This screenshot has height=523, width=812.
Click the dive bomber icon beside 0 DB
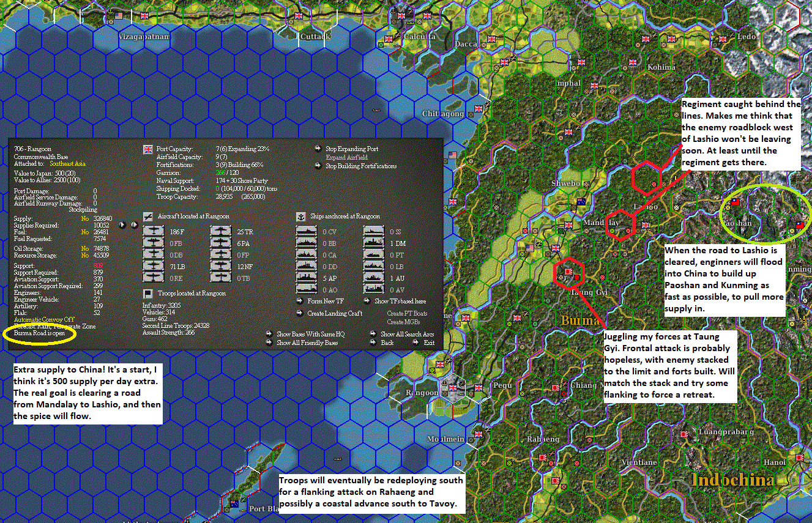(153, 255)
